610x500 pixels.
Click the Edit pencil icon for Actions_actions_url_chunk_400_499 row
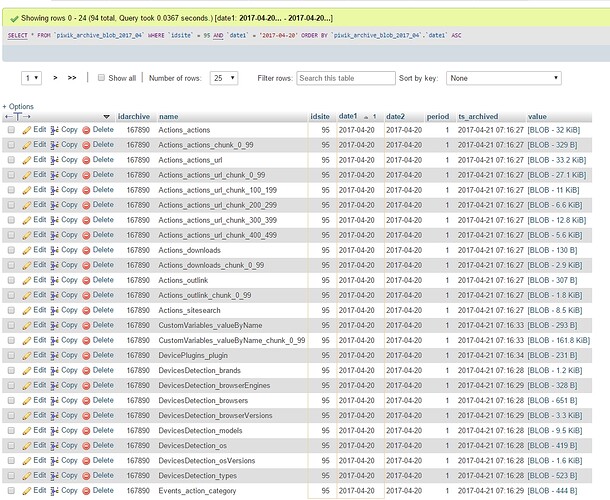(x=26, y=235)
